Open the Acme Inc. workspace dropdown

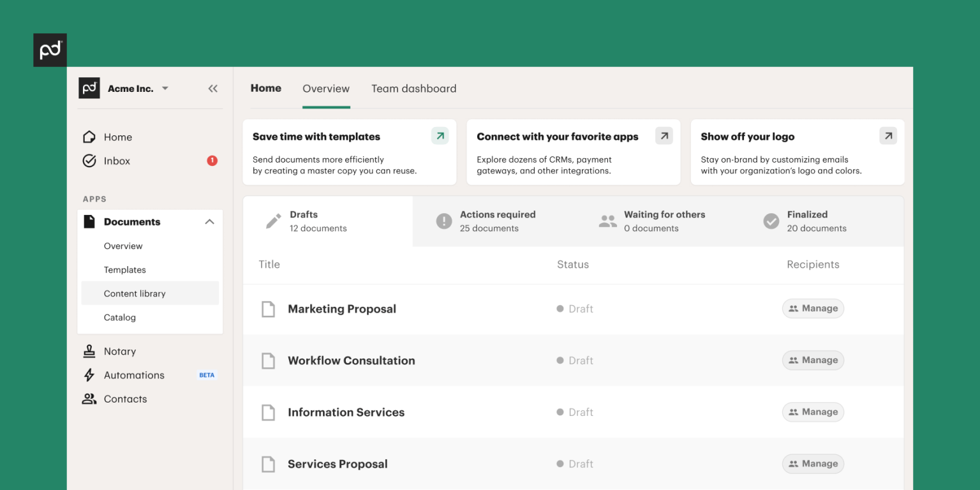(165, 89)
